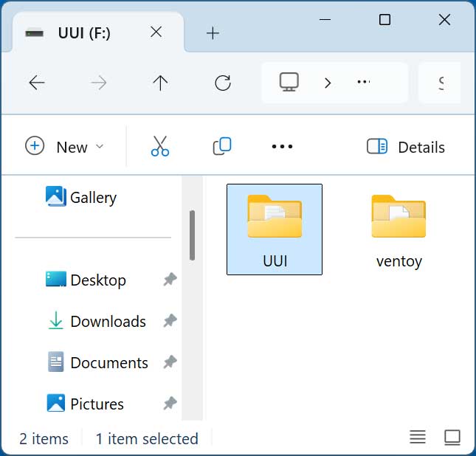
Task: Toggle the Details pane
Action: 406,147
